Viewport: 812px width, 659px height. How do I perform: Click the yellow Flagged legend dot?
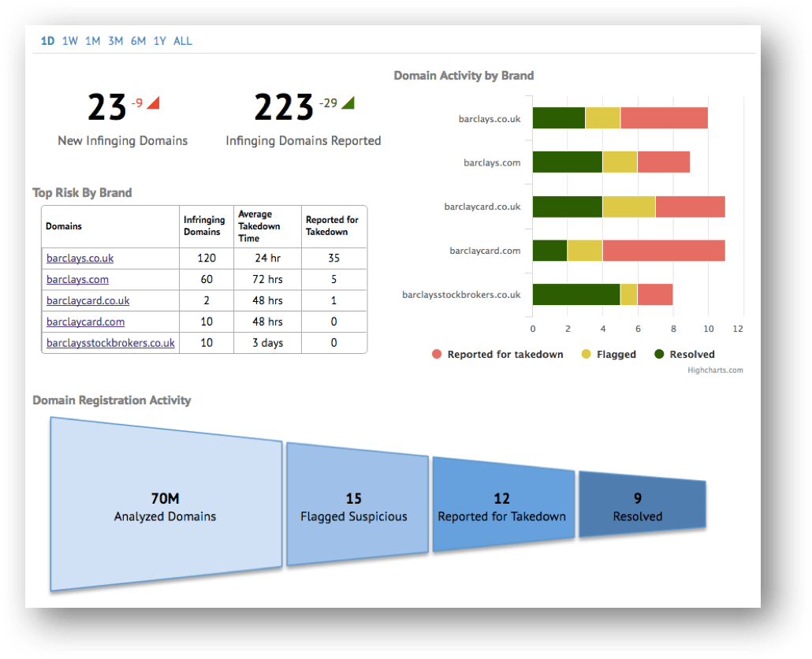[587, 354]
